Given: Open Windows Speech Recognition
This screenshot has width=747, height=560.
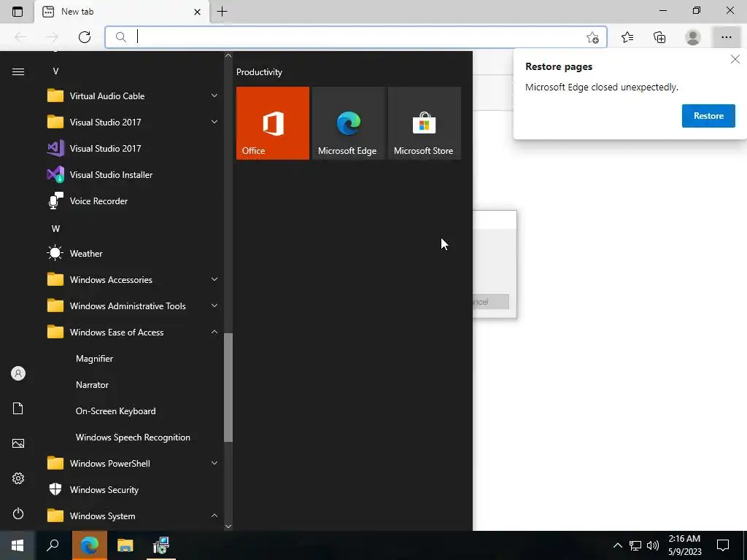Looking at the screenshot, I should [x=133, y=437].
